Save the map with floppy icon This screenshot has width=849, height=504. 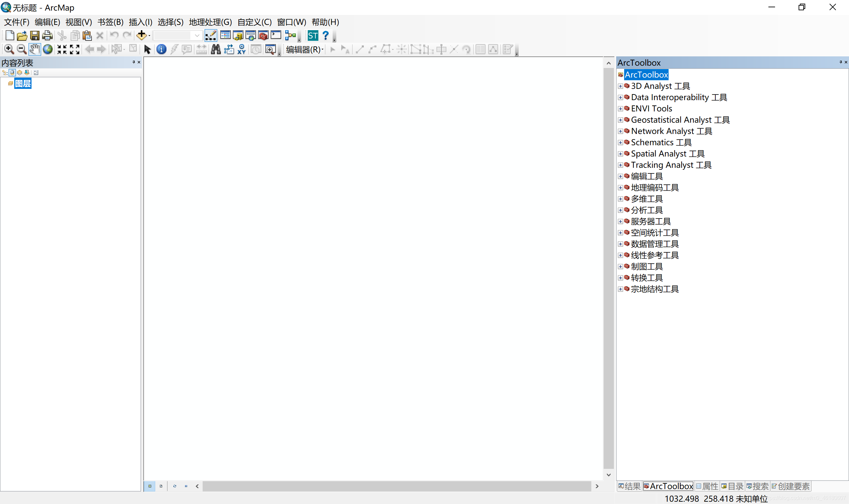point(34,35)
